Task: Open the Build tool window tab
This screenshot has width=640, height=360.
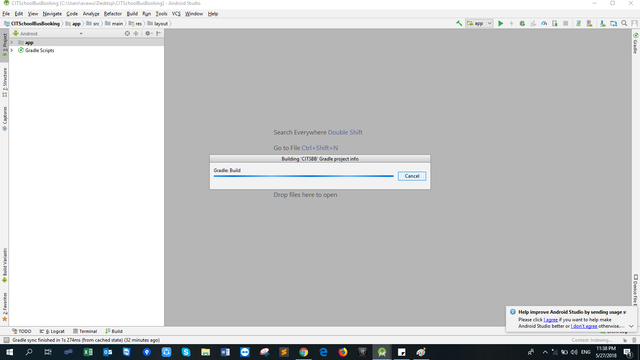Action: (114, 331)
